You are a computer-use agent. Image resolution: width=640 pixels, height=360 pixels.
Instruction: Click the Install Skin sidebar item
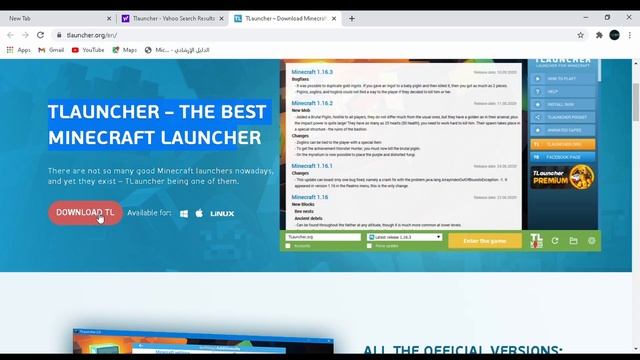pyautogui.click(x=562, y=104)
